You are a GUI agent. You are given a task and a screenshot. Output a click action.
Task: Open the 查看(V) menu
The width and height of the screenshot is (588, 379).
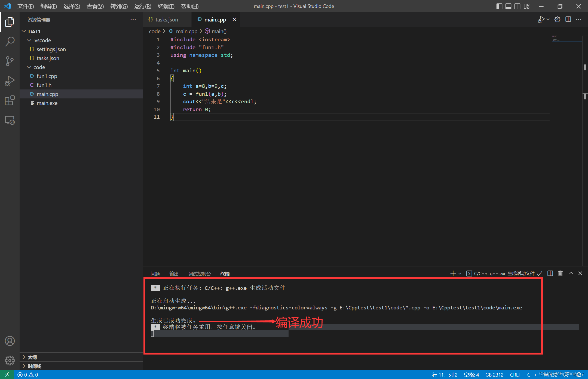pyautogui.click(x=95, y=6)
